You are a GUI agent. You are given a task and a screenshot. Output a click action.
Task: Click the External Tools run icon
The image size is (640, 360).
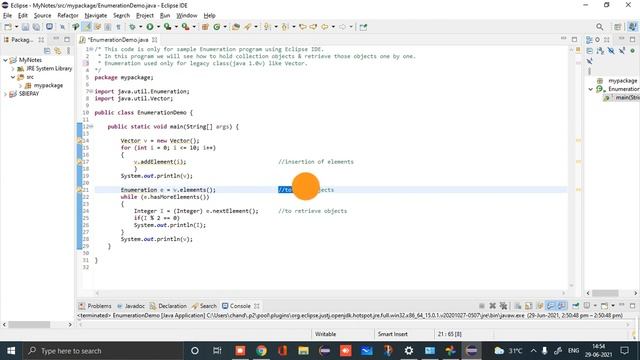tap(185, 27)
